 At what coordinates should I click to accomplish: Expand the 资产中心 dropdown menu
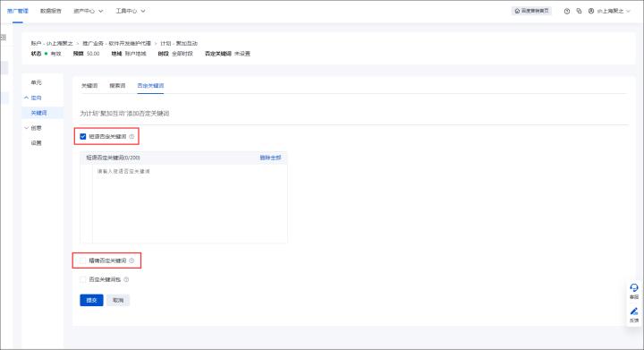(x=88, y=11)
